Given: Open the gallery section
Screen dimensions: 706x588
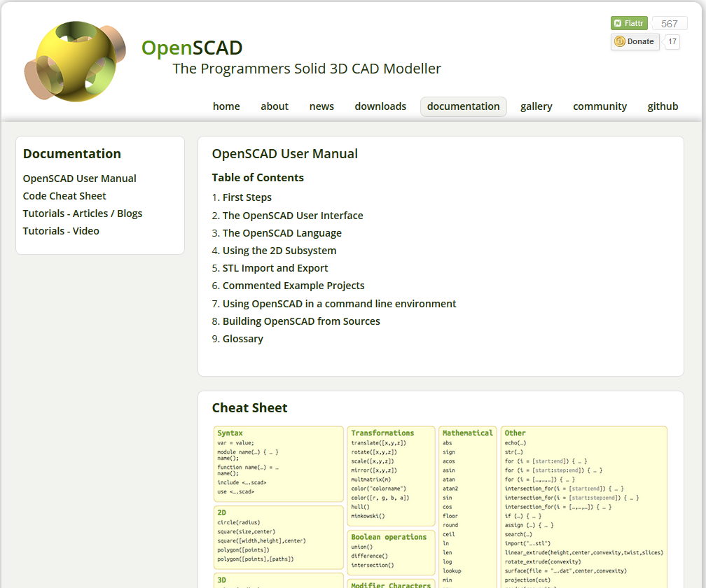Looking at the screenshot, I should (537, 106).
